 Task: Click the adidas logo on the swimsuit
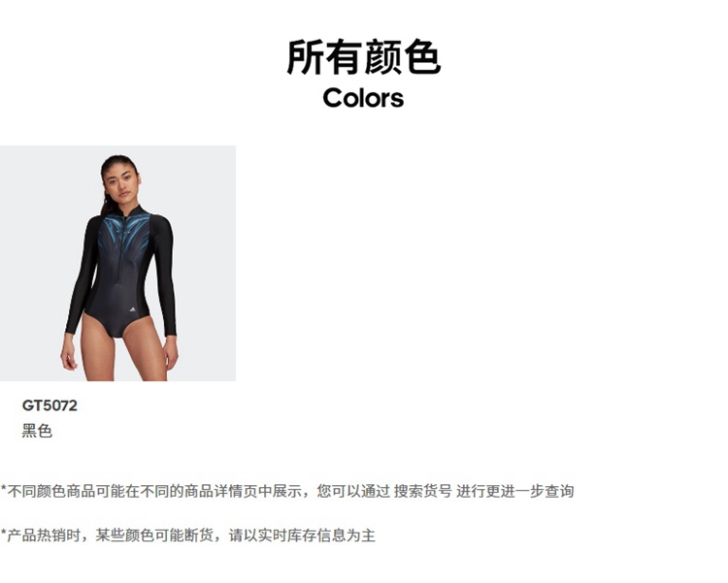[132, 309]
